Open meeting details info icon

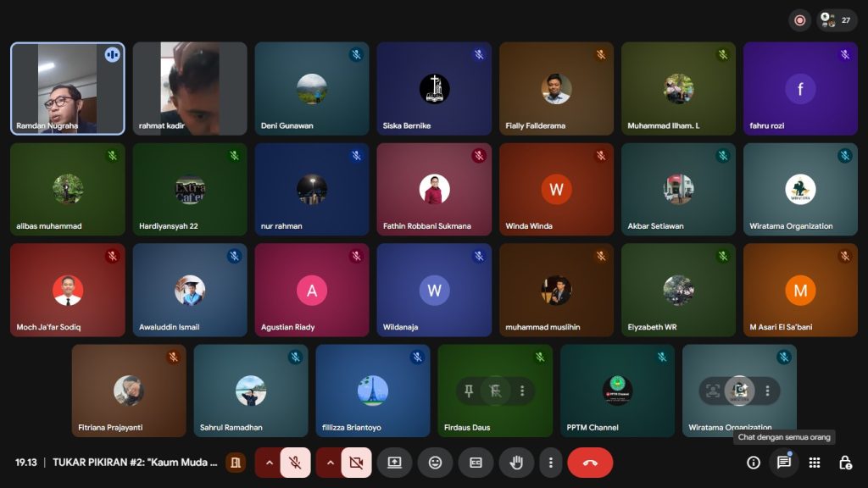click(x=753, y=463)
